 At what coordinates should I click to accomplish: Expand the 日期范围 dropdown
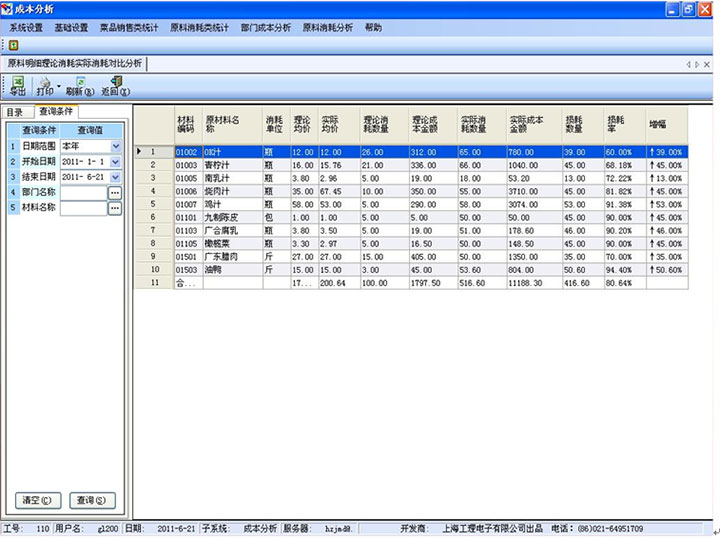[116, 146]
